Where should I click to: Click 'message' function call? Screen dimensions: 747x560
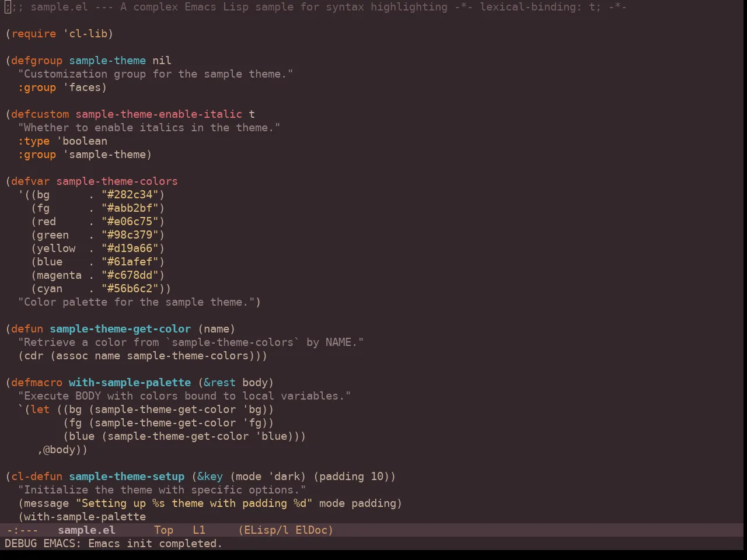click(x=47, y=503)
